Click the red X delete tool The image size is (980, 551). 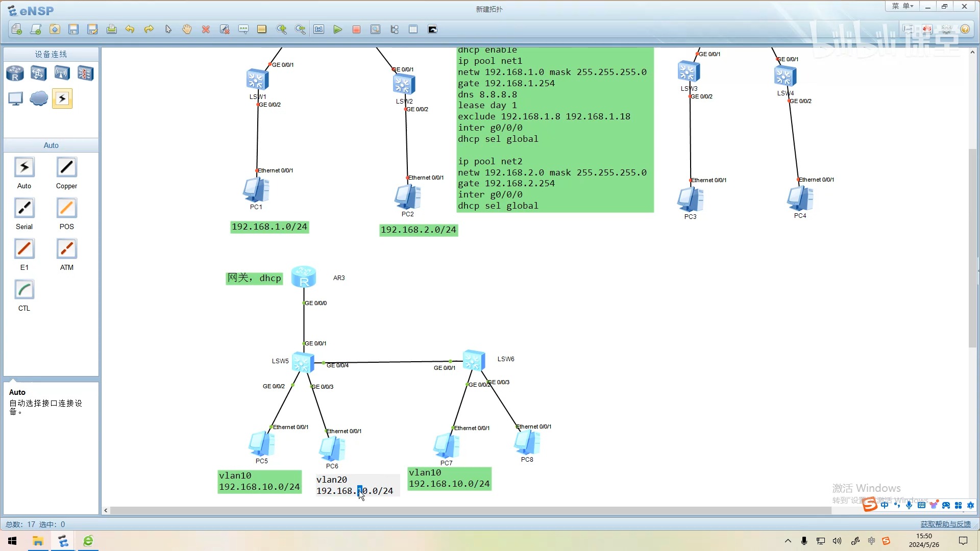(x=206, y=29)
